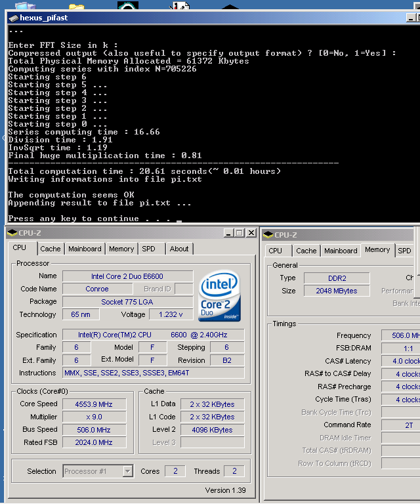Click the Revision value B2

[x=227, y=360]
